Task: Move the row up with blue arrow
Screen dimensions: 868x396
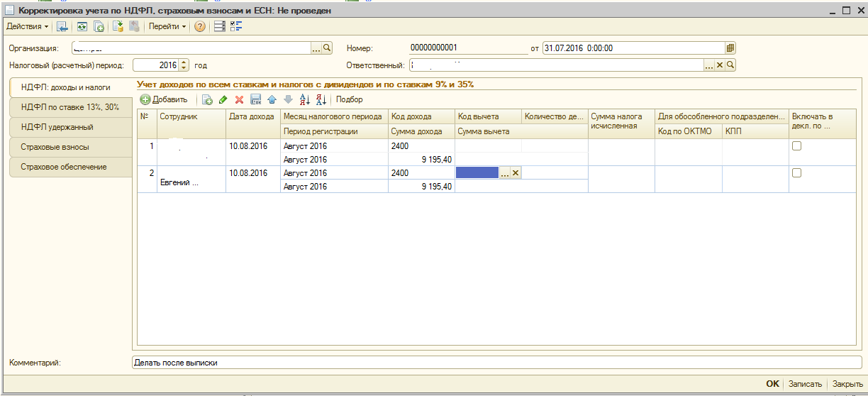Action: pyautogui.click(x=272, y=100)
